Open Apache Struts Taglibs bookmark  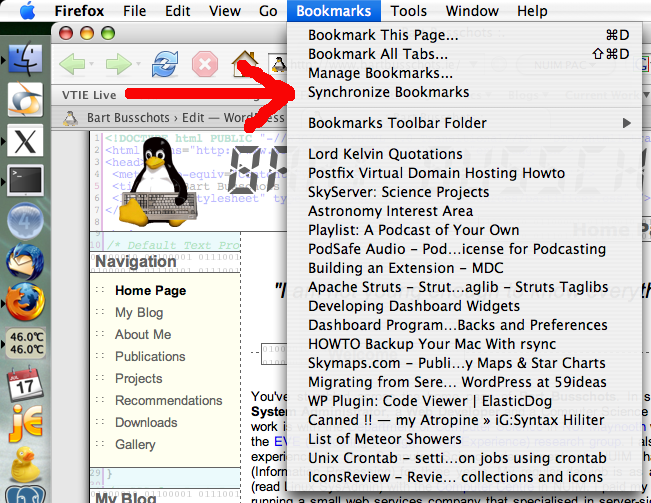pos(465,287)
